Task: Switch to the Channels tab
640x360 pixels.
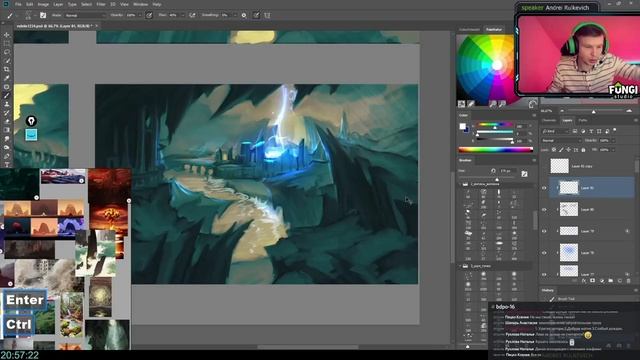Action: tap(549, 120)
